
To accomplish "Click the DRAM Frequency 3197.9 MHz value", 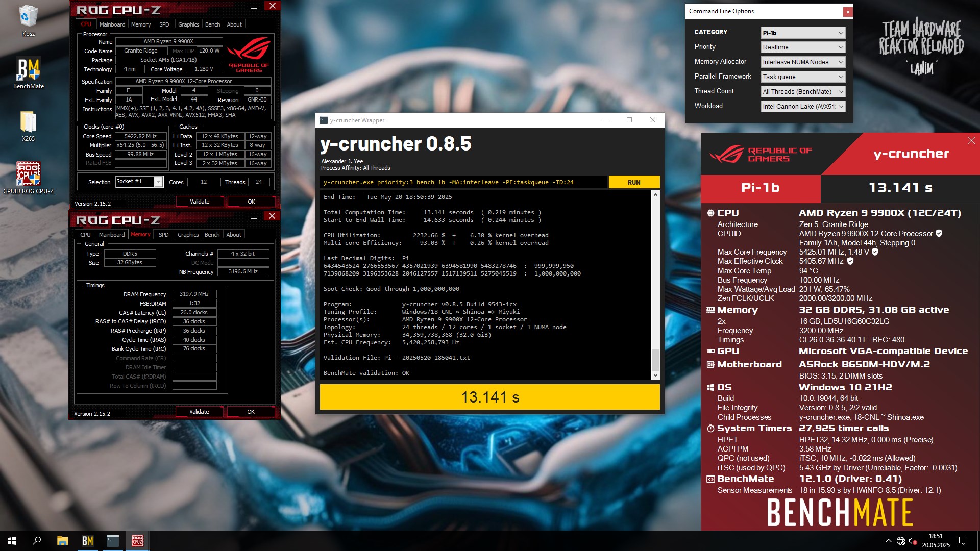I will click(194, 294).
